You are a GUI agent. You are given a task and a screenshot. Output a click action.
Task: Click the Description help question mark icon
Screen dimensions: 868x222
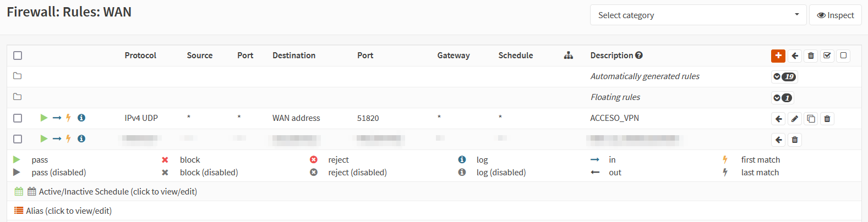coord(639,55)
